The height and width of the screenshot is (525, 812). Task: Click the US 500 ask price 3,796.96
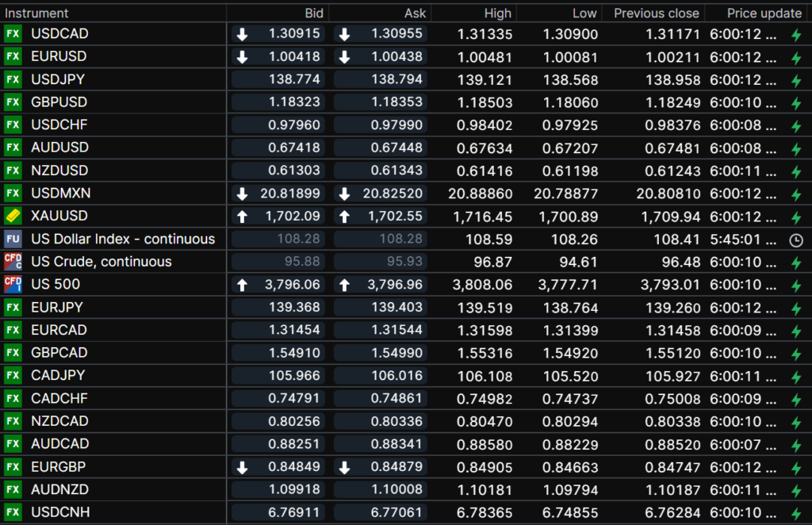pyautogui.click(x=394, y=284)
